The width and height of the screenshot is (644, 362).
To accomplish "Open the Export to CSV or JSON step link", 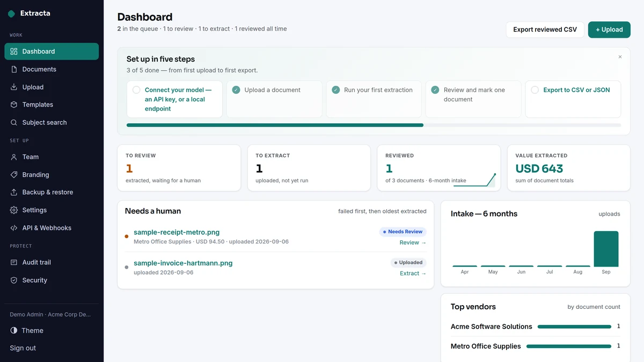I will [576, 90].
